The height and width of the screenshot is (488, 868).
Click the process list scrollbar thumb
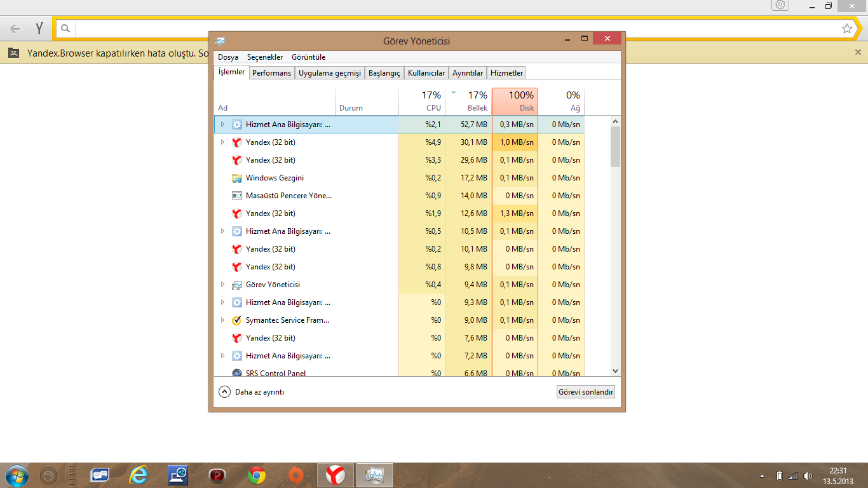click(615, 146)
